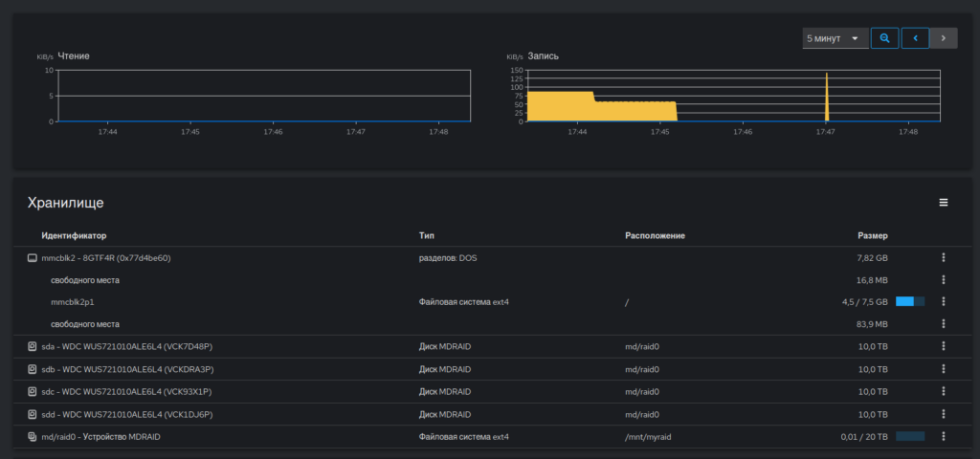Click the Расположение column header

(x=655, y=235)
